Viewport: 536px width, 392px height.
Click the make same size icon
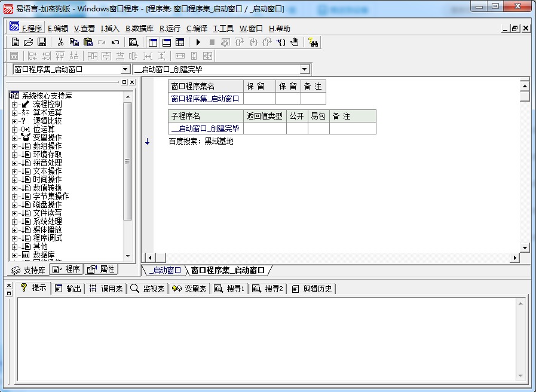[207, 56]
